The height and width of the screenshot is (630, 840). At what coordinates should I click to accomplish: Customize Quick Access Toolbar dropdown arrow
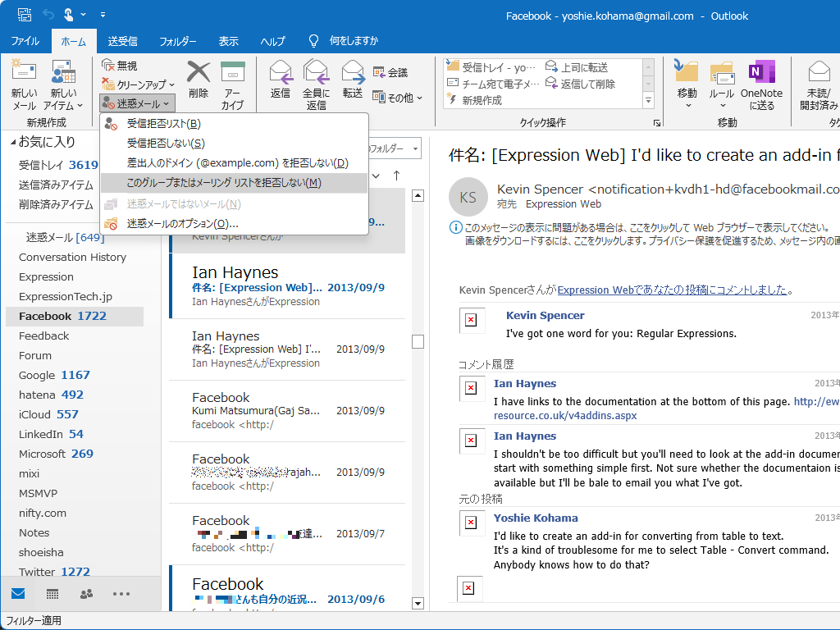[x=103, y=15]
